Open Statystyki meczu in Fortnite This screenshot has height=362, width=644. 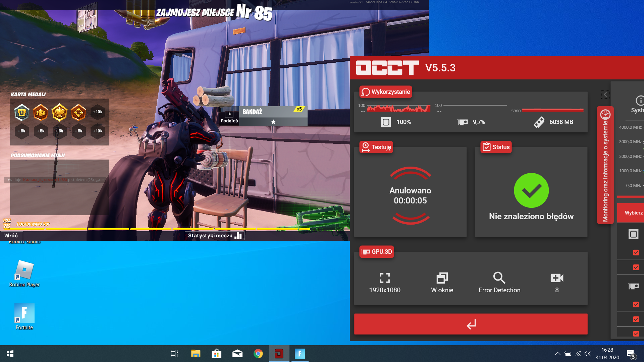[x=215, y=236]
